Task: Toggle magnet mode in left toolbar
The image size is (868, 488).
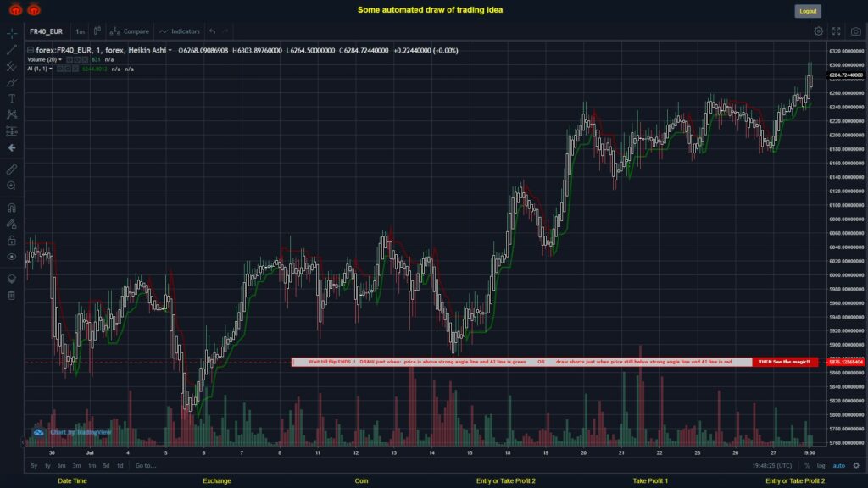Action: point(12,208)
